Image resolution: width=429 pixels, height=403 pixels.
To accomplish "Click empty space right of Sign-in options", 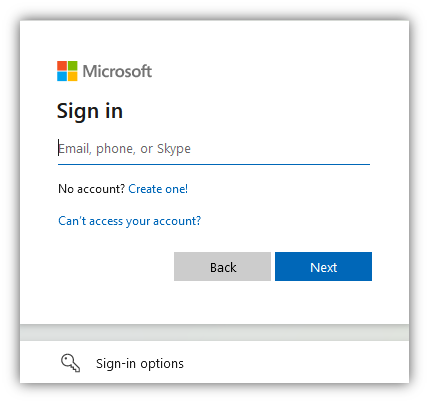I will 293,363.
